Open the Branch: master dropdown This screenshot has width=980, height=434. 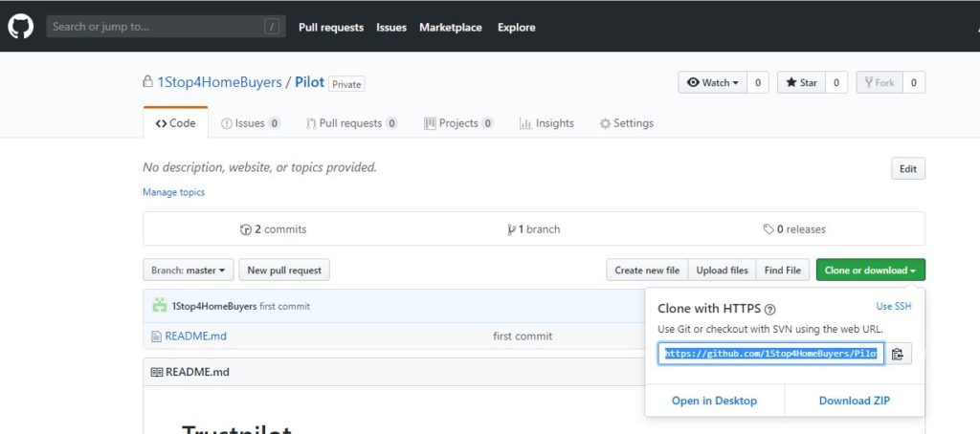click(x=189, y=271)
